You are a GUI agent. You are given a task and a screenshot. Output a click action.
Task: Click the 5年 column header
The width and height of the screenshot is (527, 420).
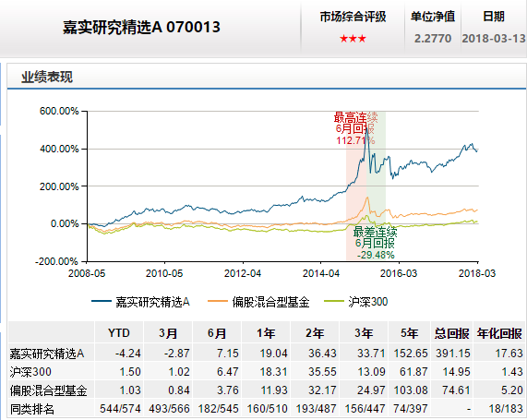[409, 333]
